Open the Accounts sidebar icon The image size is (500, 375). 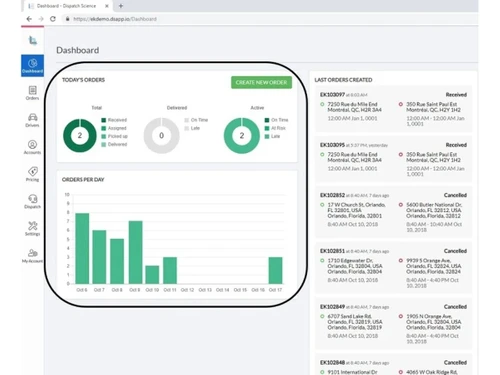click(32, 147)
